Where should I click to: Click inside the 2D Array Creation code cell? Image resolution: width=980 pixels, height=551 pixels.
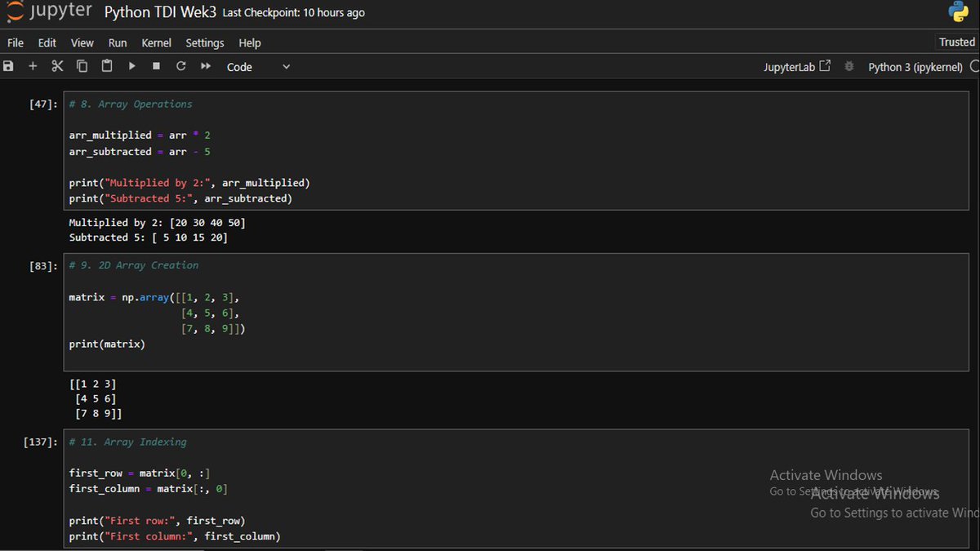click(x=515, y=313)
